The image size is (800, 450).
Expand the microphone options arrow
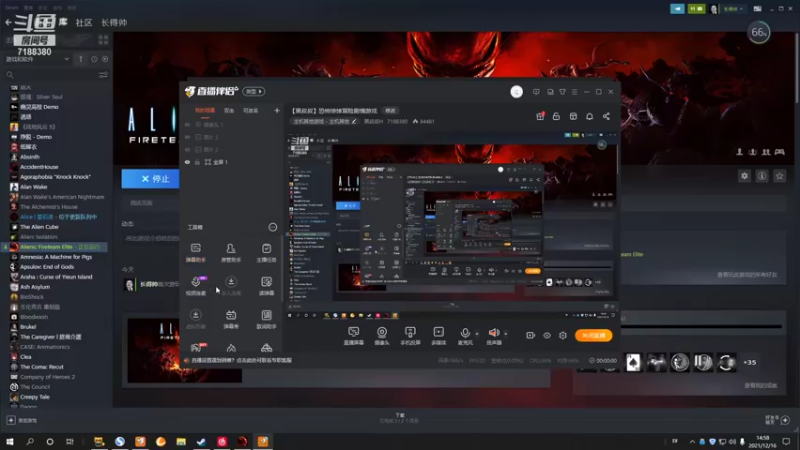tap(477, 334)
